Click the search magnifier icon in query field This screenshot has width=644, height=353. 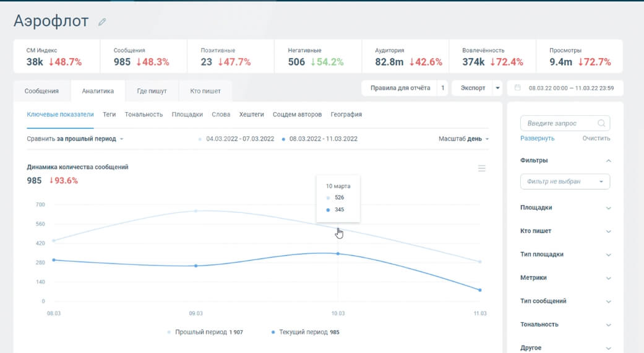601,123
